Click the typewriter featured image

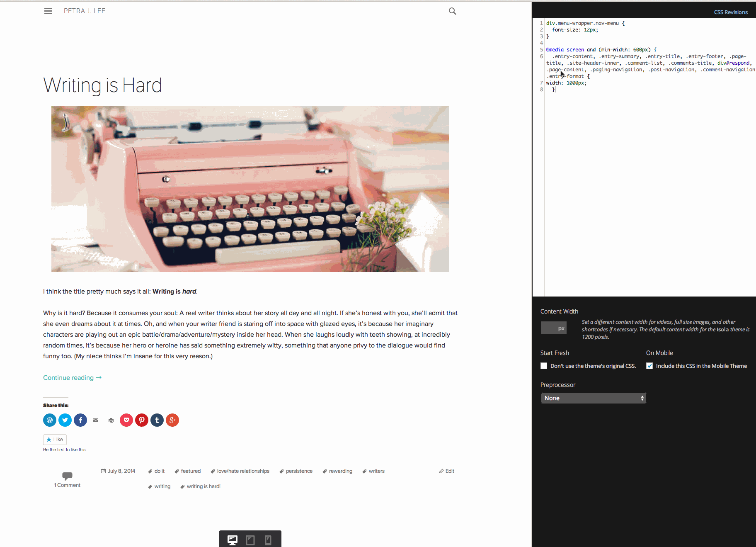point(250,189)
